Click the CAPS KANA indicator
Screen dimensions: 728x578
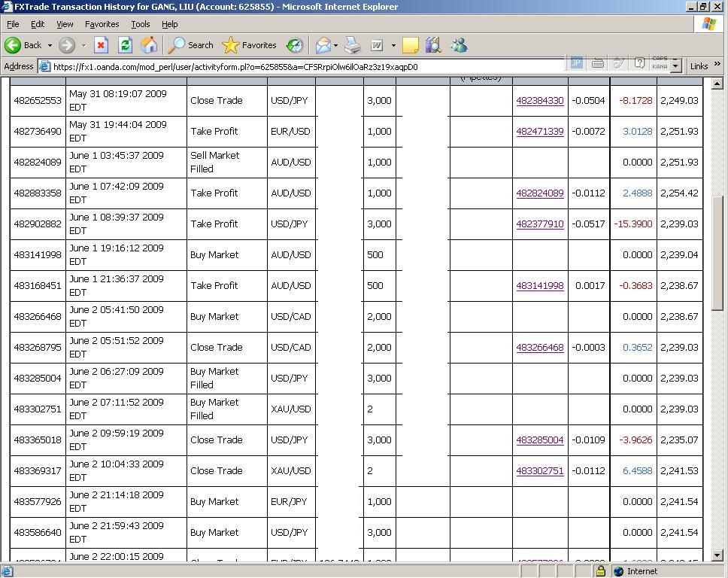click(x=660, y=62)
